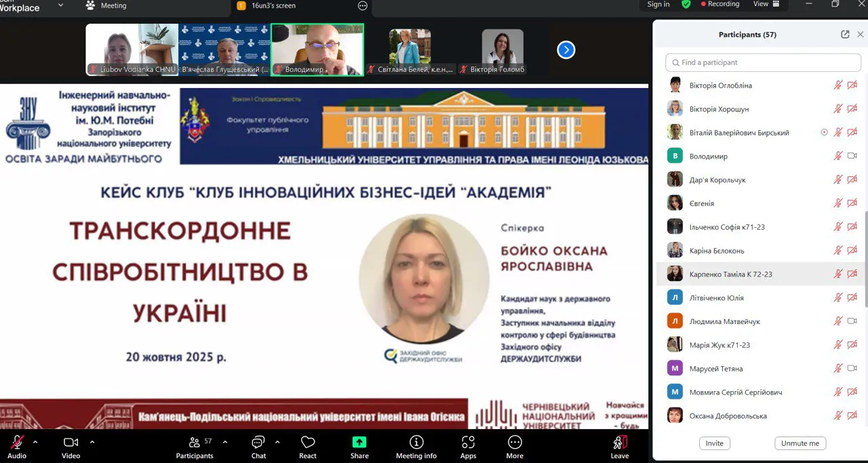Open the React emoji reactions
This screenshot has height=463, width=868.
(308, 443)
